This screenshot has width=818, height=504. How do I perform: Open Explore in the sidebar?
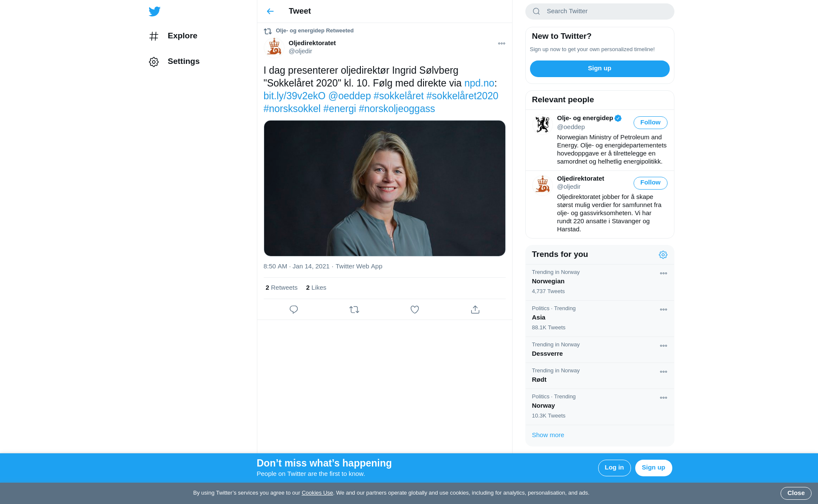[182, 36]
